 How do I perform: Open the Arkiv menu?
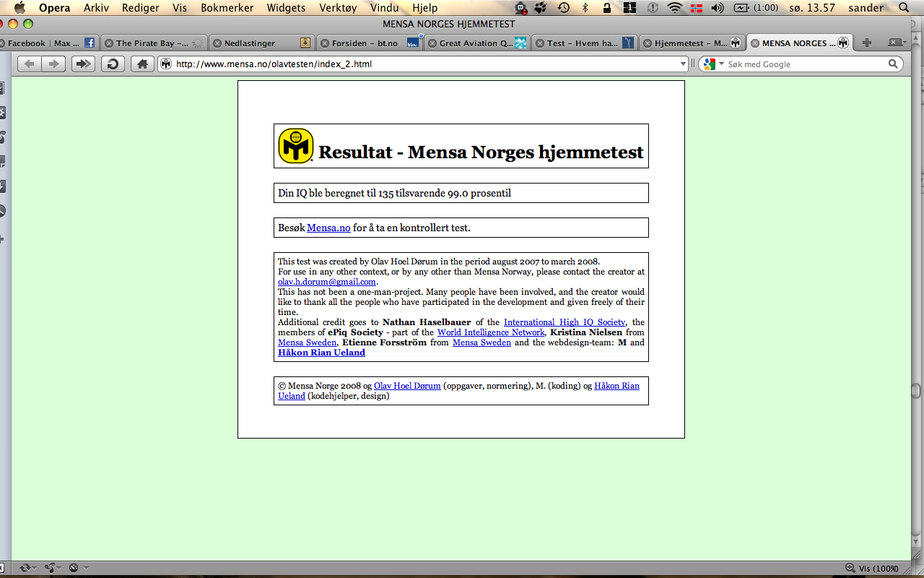[x=97, y=8]
